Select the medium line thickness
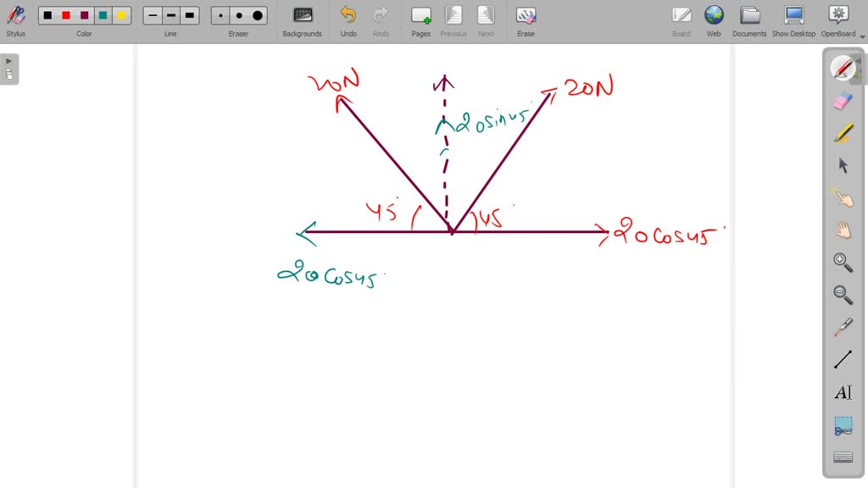 [x=170, y=14]
